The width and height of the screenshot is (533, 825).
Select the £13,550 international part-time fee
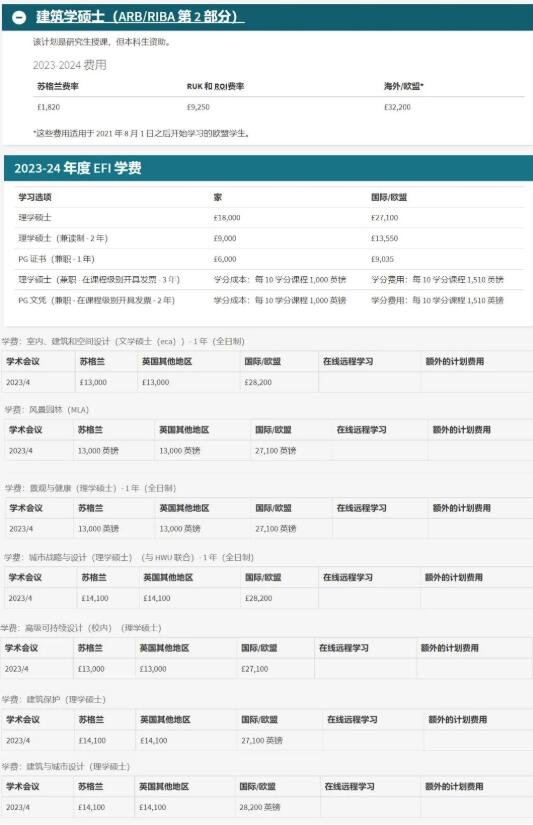385,238
